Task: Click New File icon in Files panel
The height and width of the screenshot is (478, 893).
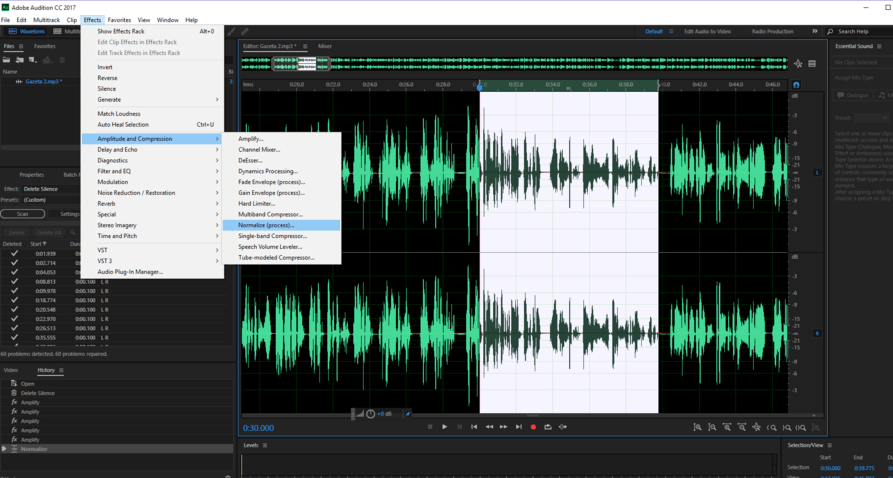Action: pos(33,60)
